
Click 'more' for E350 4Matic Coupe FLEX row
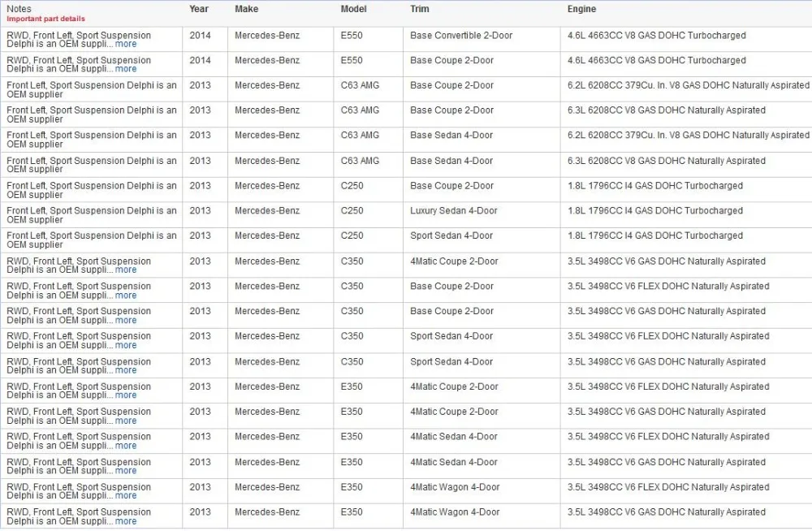[126, 395]
